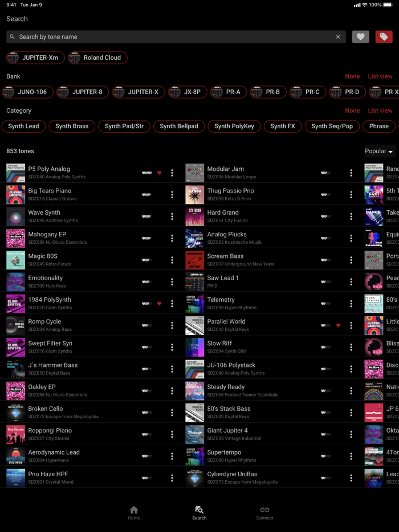Switch Bank section to List view

(380, 76)
